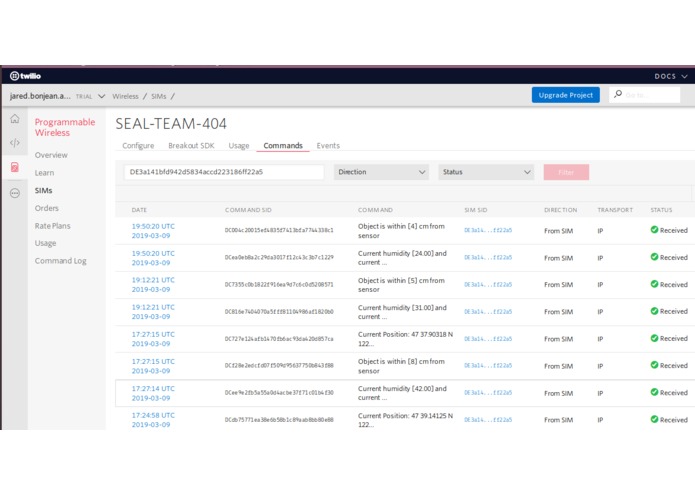Image resolution: width=695 pixels, height=494 pixels.
Task: Click SIM SID link in Position 47 37.90318 row
Action: (x=488, y=338)
